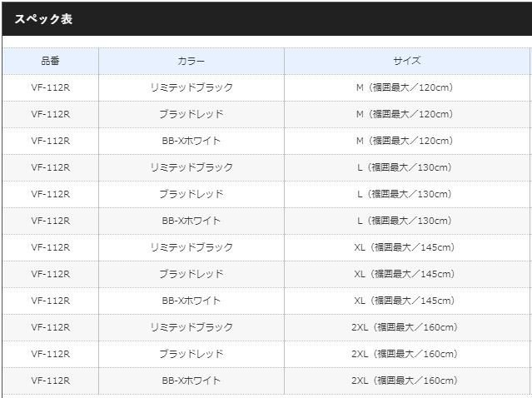Click the 2XL size cell for BB-Xホワイト
Screen dimensions: 532x398
point(404,381)
